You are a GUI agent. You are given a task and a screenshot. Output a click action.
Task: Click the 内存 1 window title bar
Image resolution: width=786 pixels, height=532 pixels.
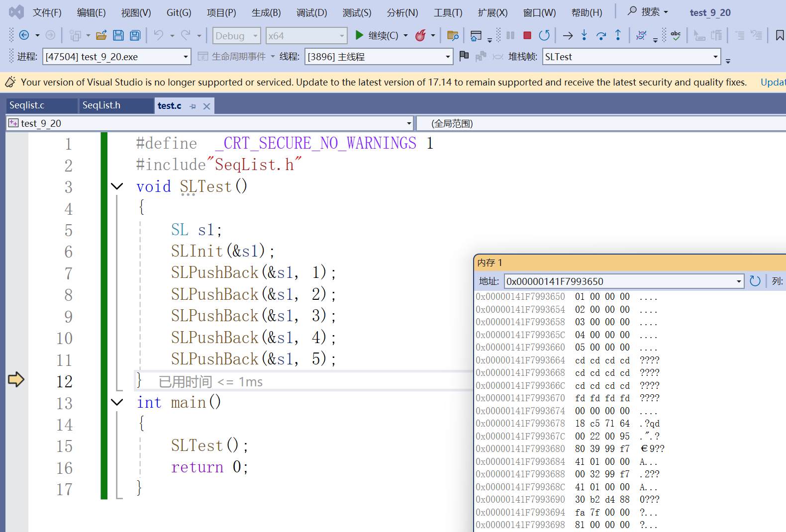pyautogui.click(x=630, y=263)
